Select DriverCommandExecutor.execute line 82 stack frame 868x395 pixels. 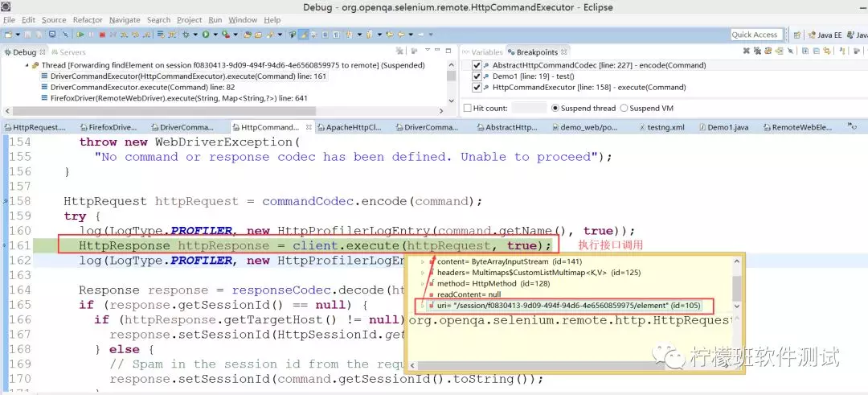[x=142, y=87]
